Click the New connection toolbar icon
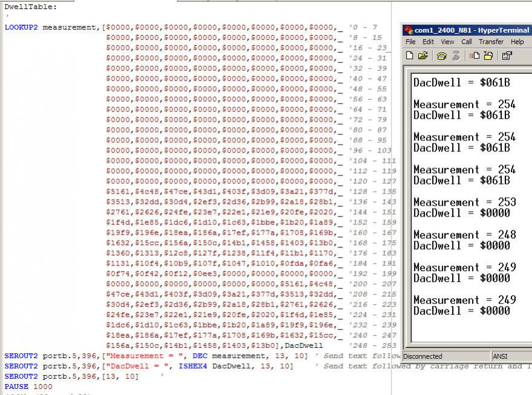This screenshot has height=395, width=532. [410, 56]
